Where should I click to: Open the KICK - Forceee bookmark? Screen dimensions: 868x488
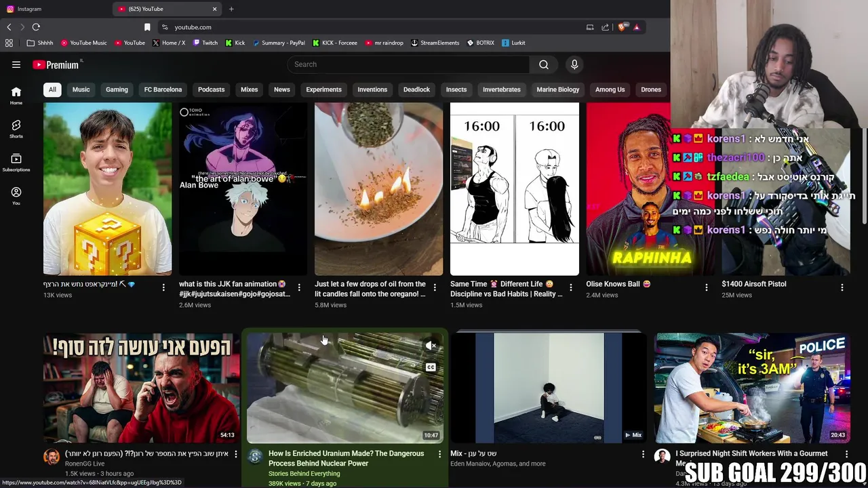(335, 43)
